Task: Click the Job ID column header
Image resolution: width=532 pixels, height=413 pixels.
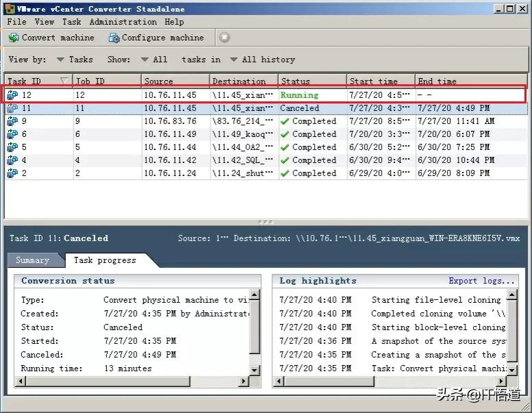Action: pos(107,81)
